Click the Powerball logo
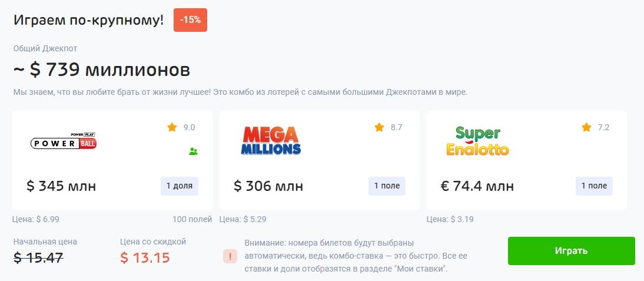644x281 pixels. [64, 141]
